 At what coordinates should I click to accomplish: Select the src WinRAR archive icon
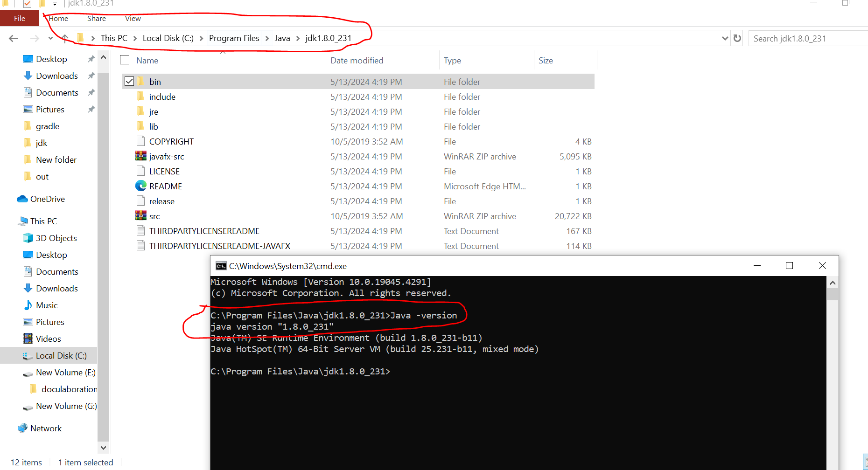click(141, 216)
